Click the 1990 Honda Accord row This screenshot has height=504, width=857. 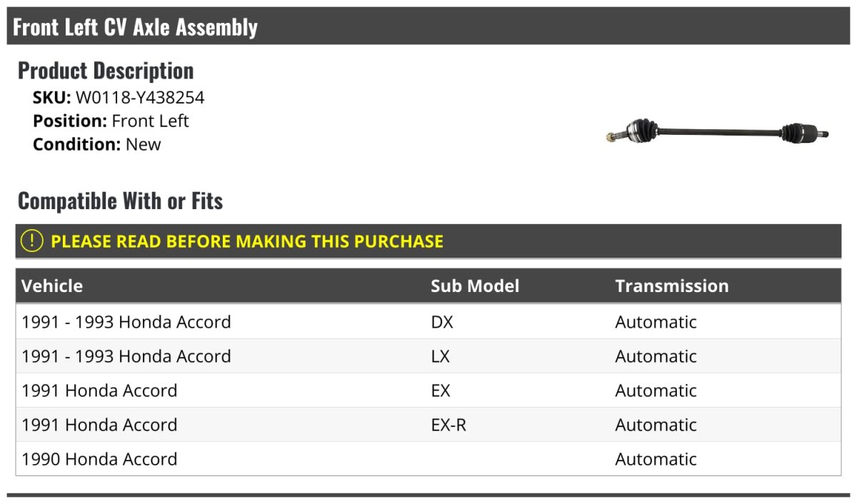coord(99,459)
